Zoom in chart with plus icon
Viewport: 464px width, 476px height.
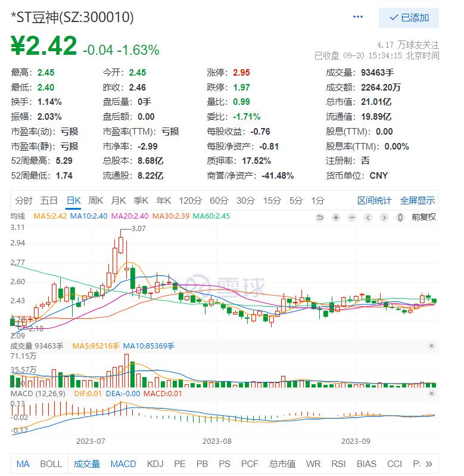coord(335,217)
